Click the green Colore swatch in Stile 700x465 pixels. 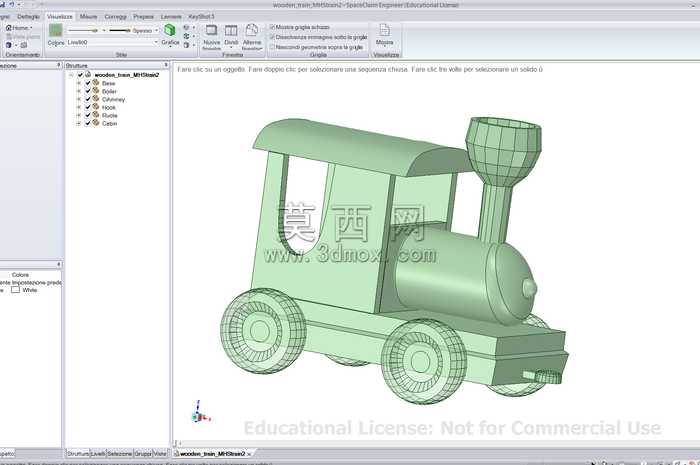point(55,30)
